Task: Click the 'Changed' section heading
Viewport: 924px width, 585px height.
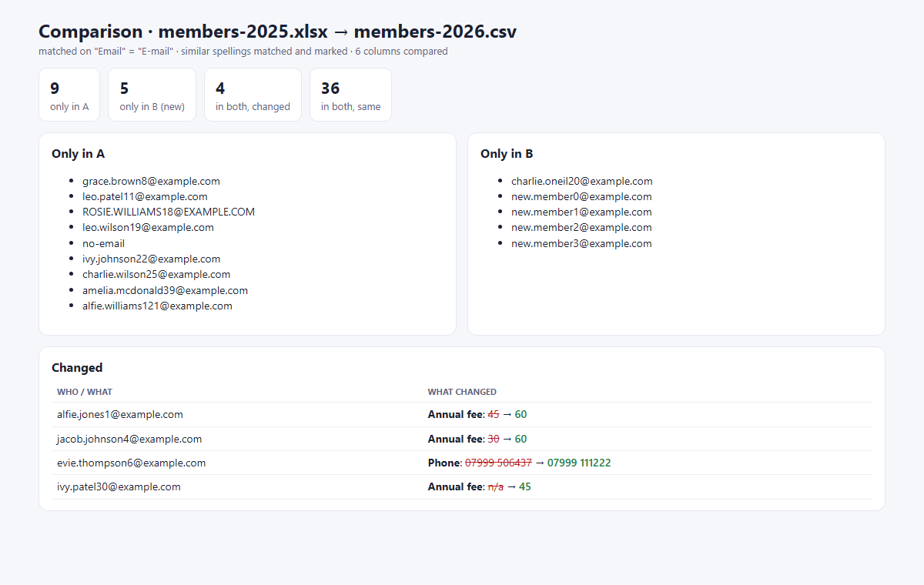Action: [x=77, y=367]
